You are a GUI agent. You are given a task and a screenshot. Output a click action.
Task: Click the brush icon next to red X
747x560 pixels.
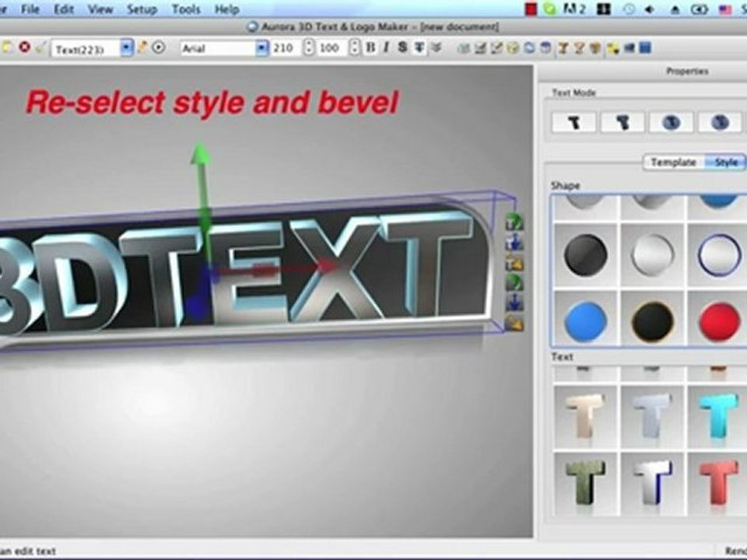coord(41,47)
